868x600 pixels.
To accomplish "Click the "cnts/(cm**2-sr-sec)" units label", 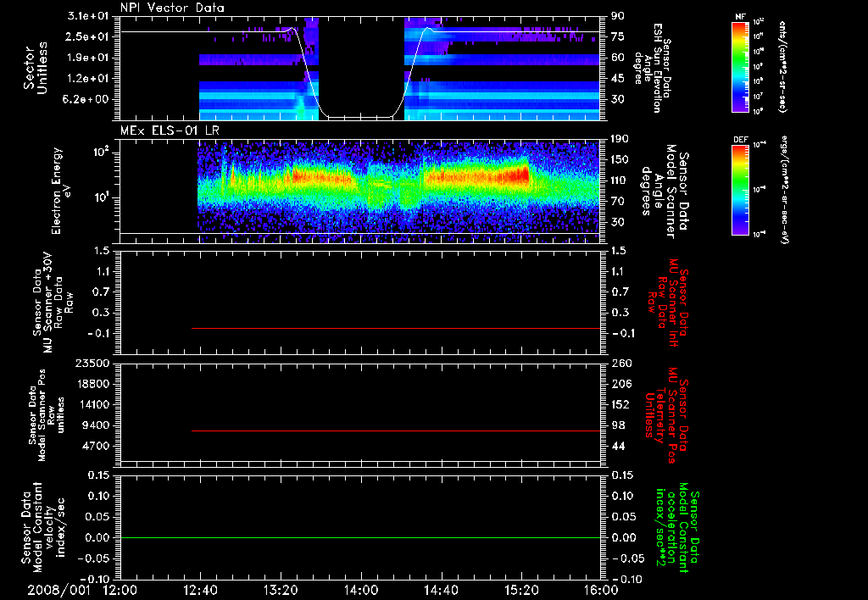I will [782, 66].
